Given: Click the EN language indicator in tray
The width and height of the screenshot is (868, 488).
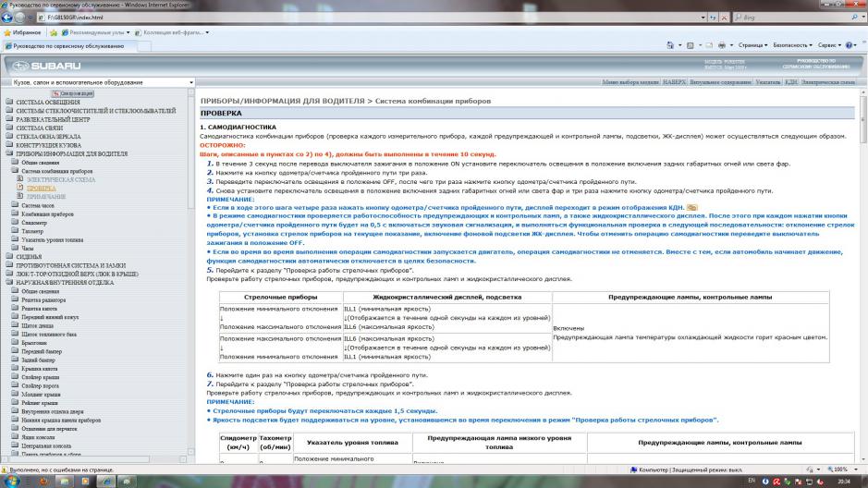Looking at the screenshot, I should [752, 481].
